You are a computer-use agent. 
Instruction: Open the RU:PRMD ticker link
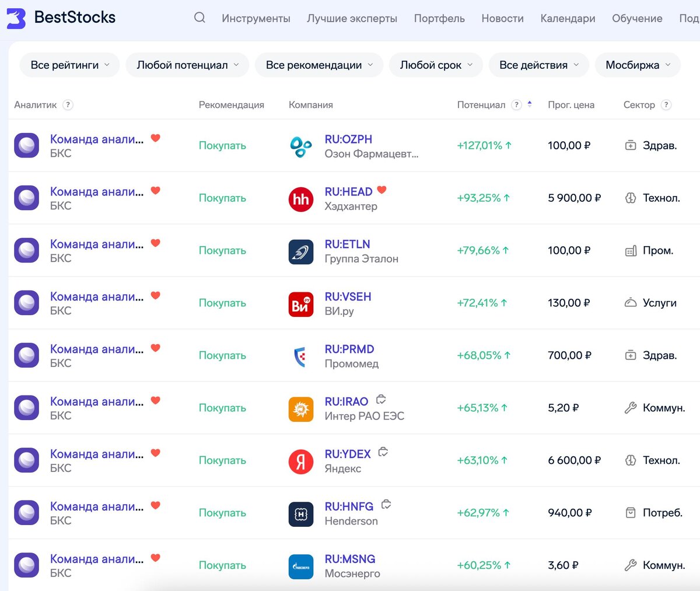point(349,349)
